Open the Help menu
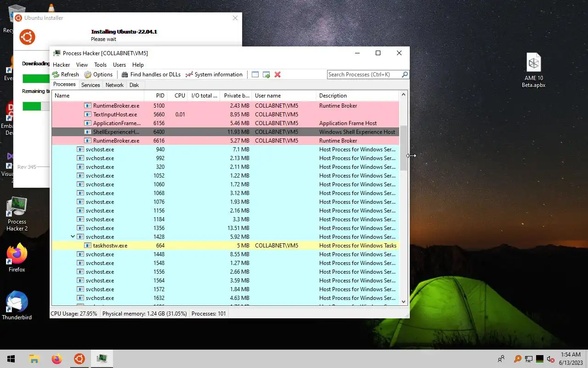Image resolution: width=588 pixels, height=368 pixels. [x=138, y=65]
